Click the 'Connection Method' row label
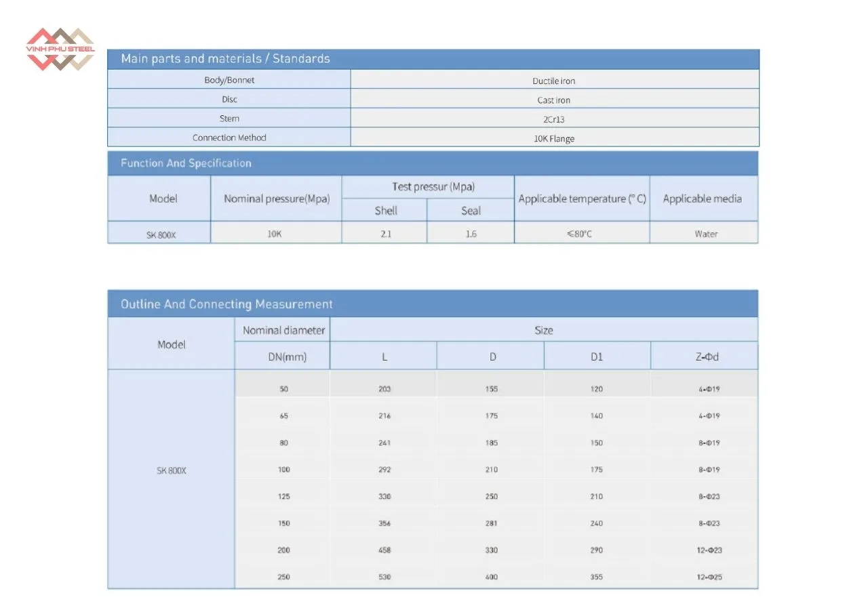Image resolution: width=868 pixels, height=610 pixels. [x=229, y=138]
